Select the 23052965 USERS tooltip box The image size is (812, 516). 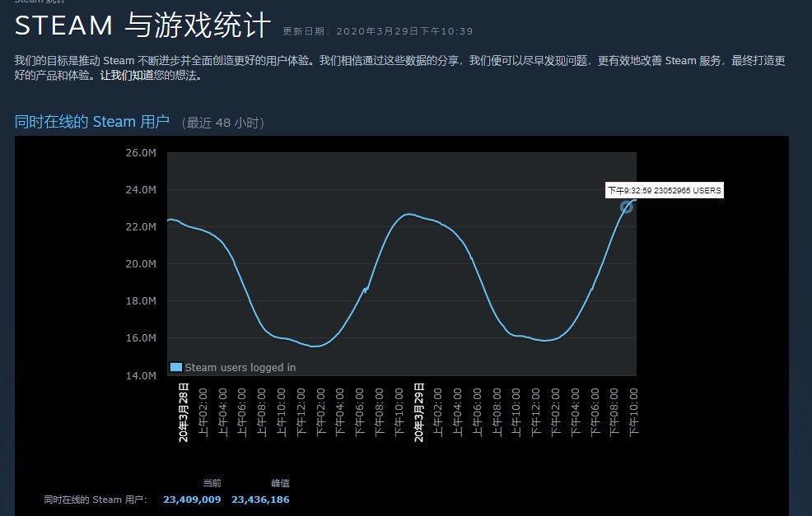tap(664, 191)
